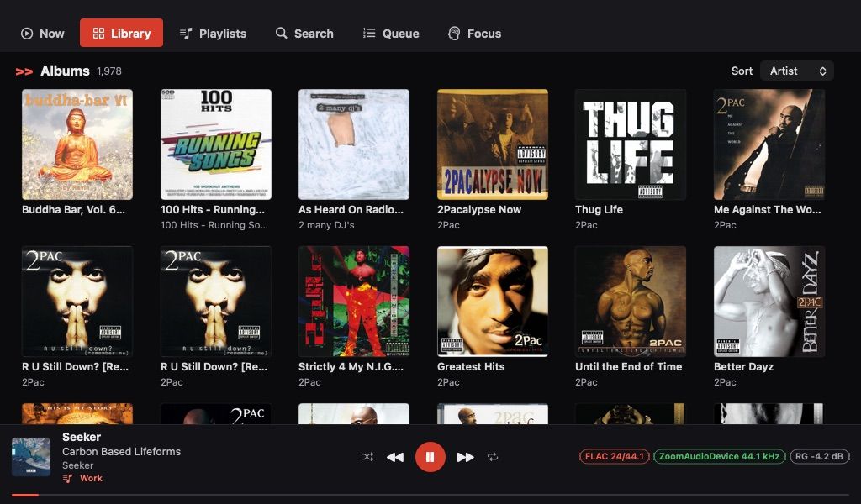Switch to the Focus tab
Viewport: 861px width, 504px height.
coord(474,34)
